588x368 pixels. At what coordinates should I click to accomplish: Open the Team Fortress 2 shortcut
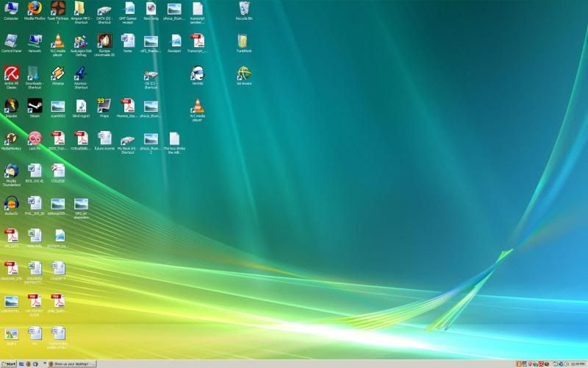(x=58, y=12)
